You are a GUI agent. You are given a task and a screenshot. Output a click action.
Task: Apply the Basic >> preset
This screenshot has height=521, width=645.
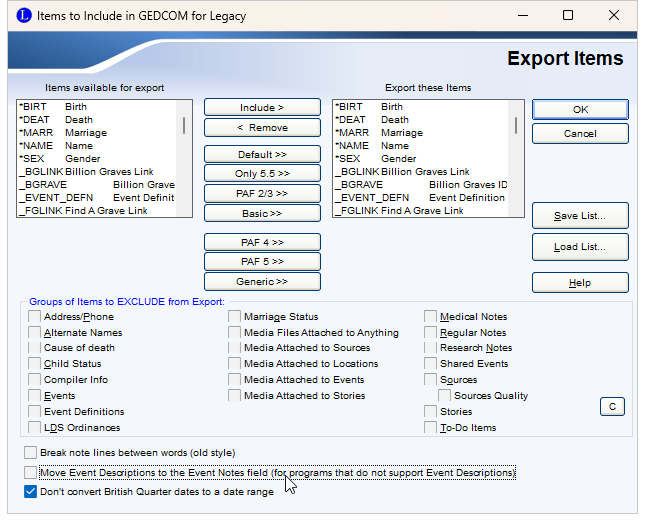coord(262,213)
